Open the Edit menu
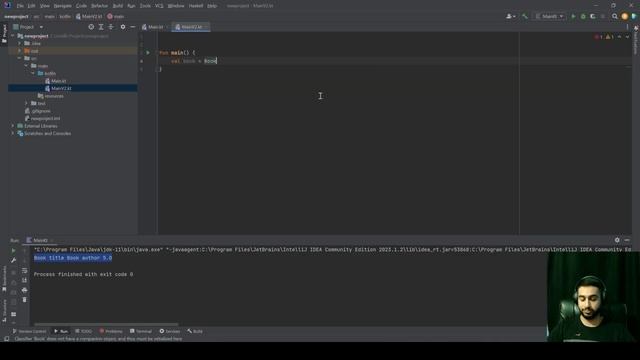Image resolution: width=640 pixels, height=360 pixels. (31, 6)
